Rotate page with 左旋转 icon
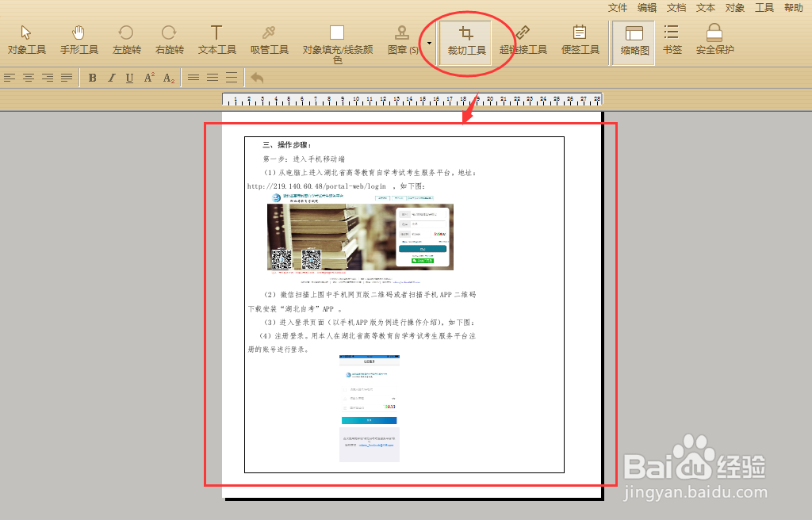812x520 pixels. (126, 40)
